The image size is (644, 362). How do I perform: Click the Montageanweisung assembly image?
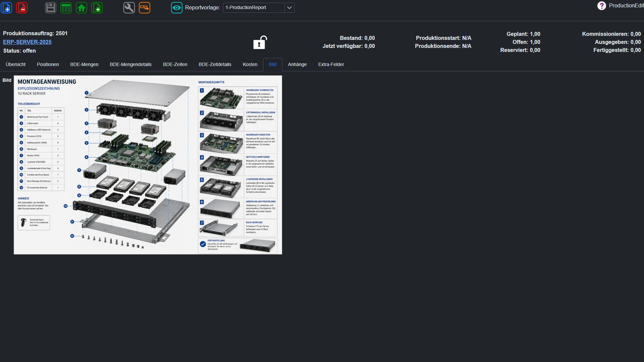click(x=148, y=165)
